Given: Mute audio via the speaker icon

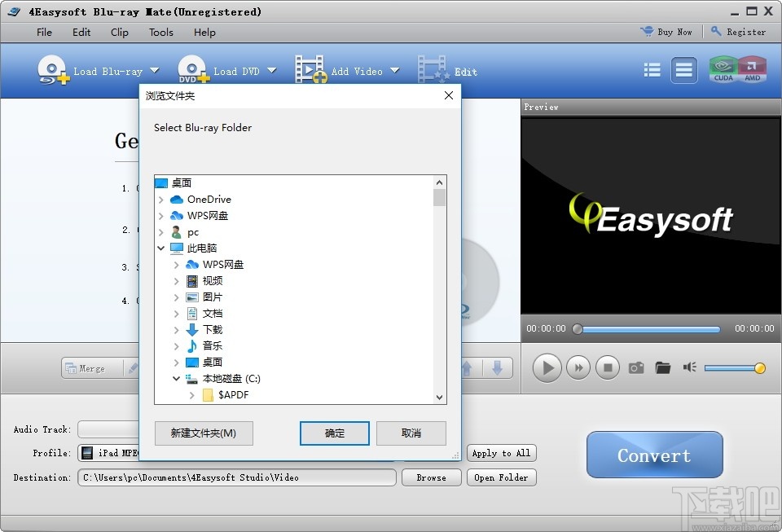Looking at the screenshot, I should pos(689,367).
